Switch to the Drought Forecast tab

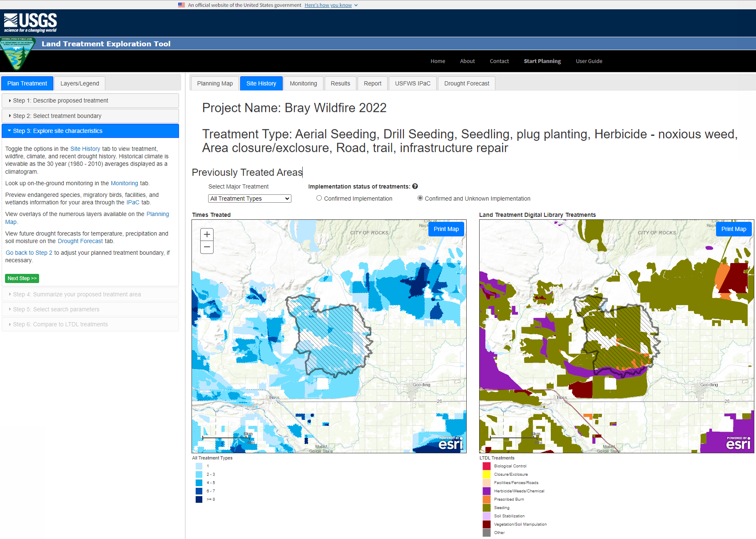tap(466, 83)
